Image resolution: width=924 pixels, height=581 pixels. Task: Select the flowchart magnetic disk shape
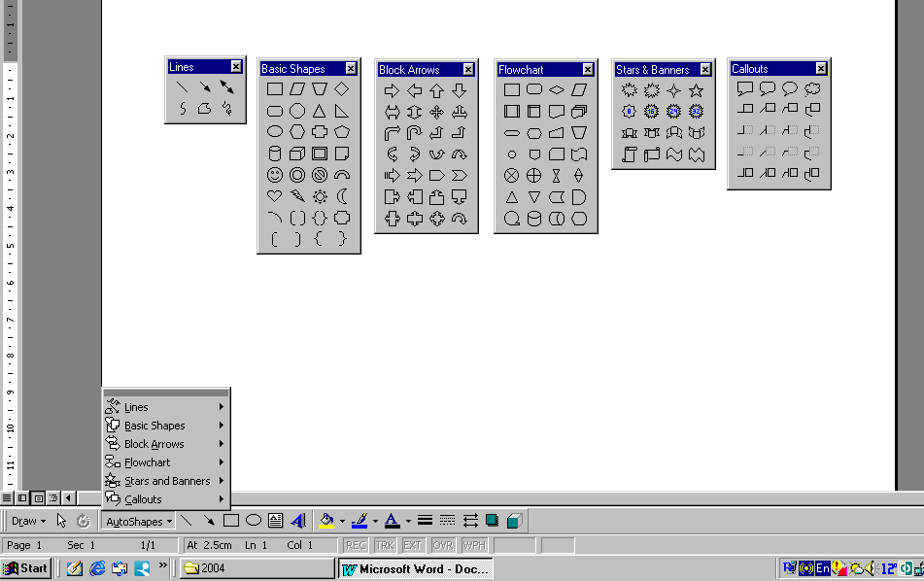click(533, 219)
